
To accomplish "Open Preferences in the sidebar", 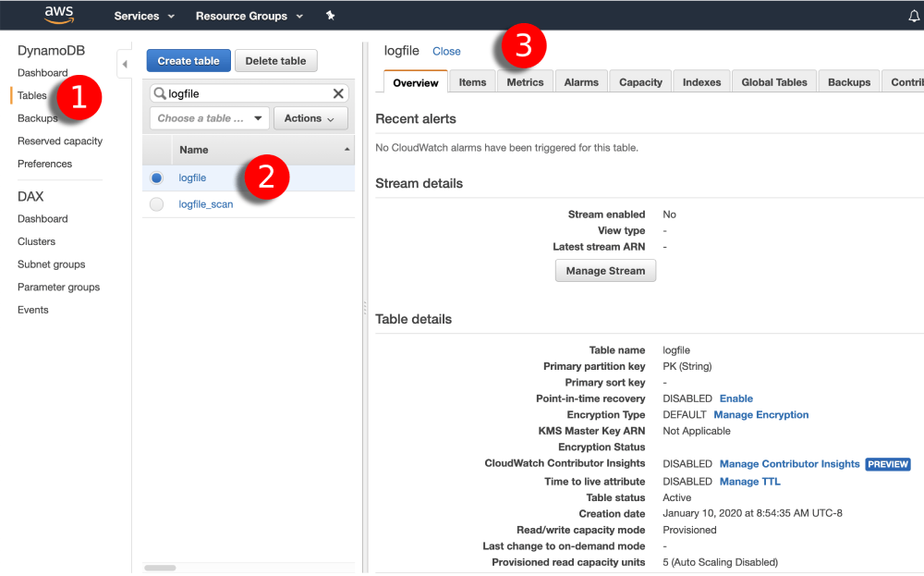I will pyautogui.click(x=44, y=164).
